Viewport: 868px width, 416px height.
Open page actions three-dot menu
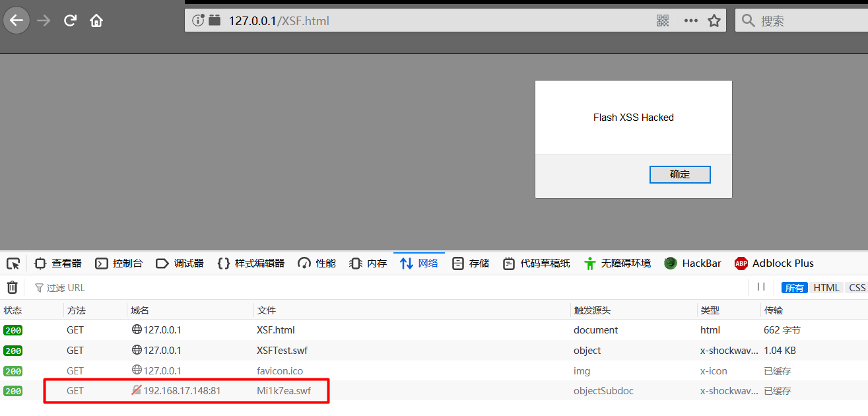(x=690, y=20)
